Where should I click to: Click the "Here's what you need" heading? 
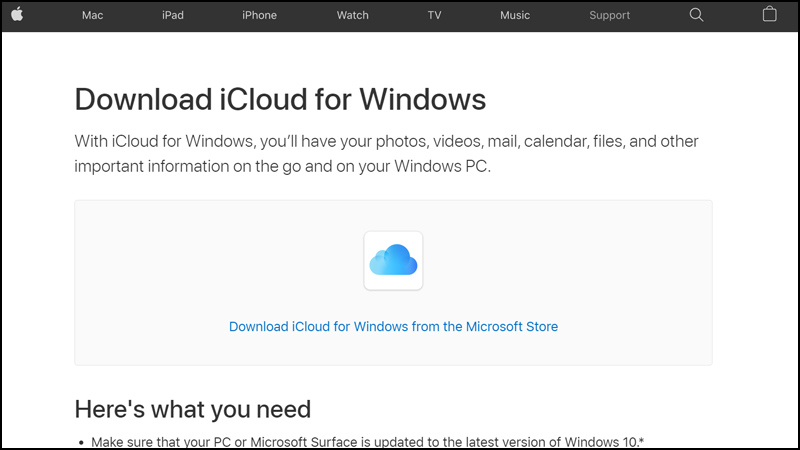click(192, 409)
